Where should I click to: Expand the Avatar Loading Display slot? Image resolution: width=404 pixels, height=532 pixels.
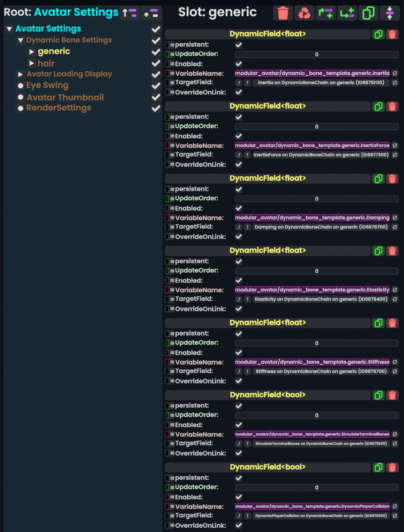click(21, 74)
